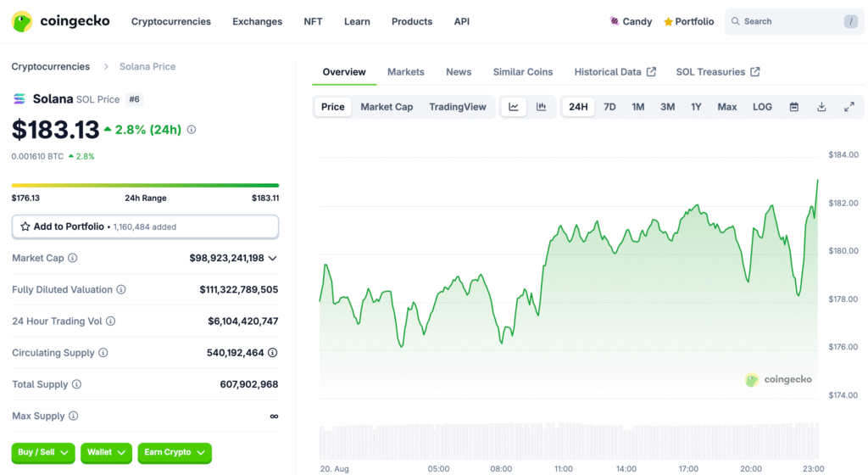This screenshot has width=868, height=475.
Task: Switch to the News tab
Action: tap(459, 72)
